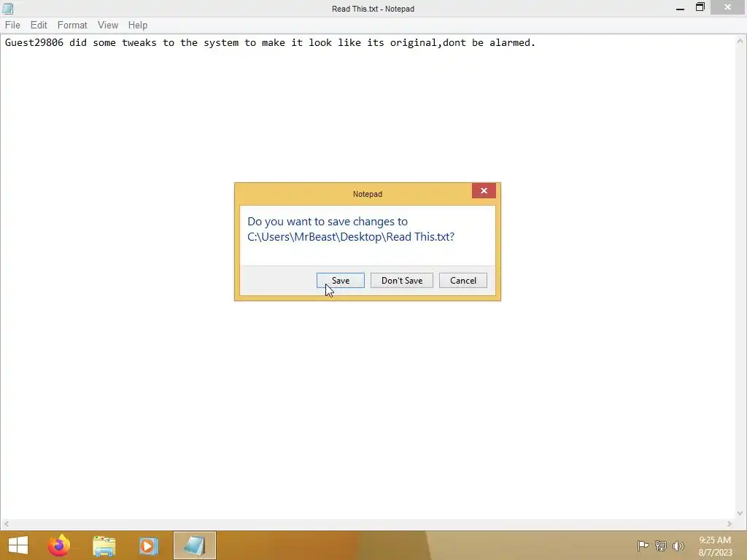The height and width of the screenshot is (560, 747).
Task: Minimize the Notepad window
Action: tap(680, 8)
